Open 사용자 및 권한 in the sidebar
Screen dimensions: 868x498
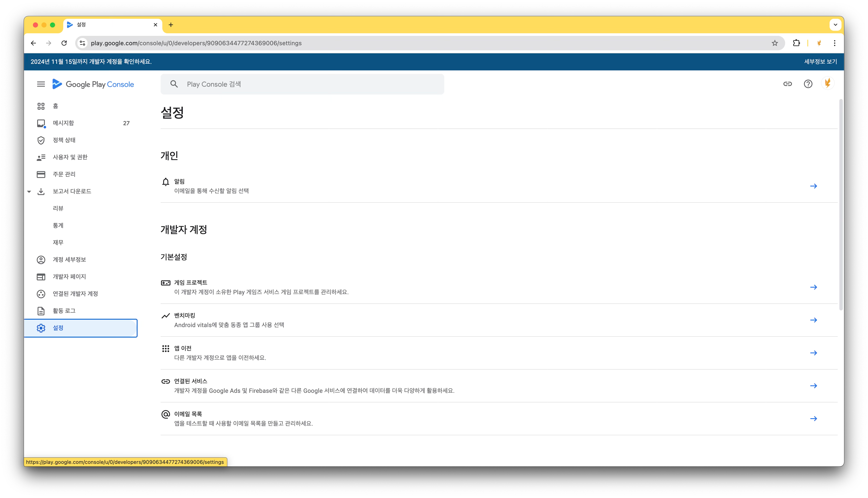tap(70, 157)
